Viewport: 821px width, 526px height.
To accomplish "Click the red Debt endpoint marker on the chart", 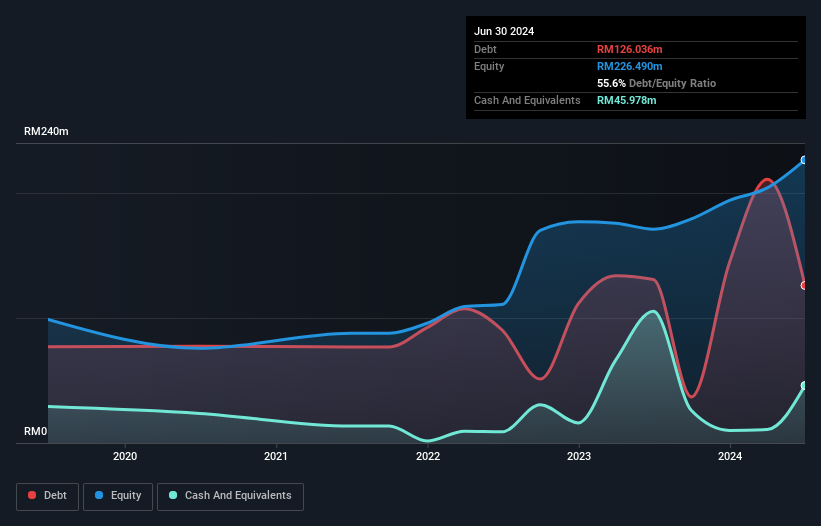I will [804, 285].
